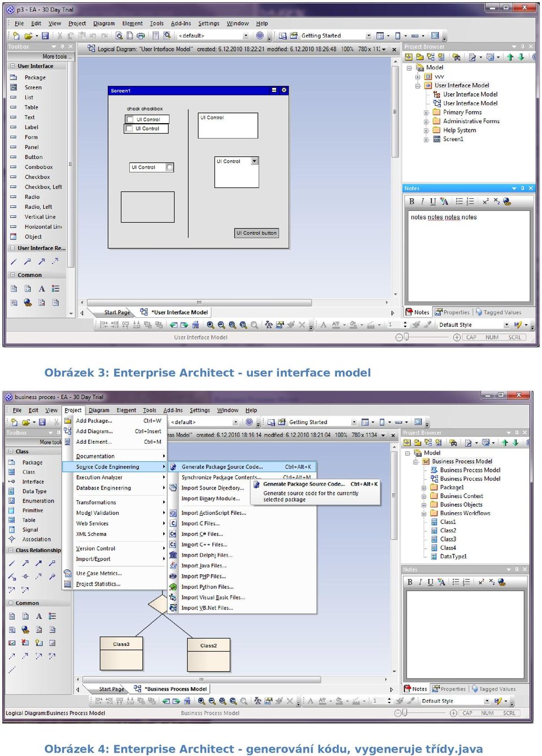The height and width of the screenshot is (756, 542).
Task: Open Version Control in Project menu
Action: [x=95, y=548]
